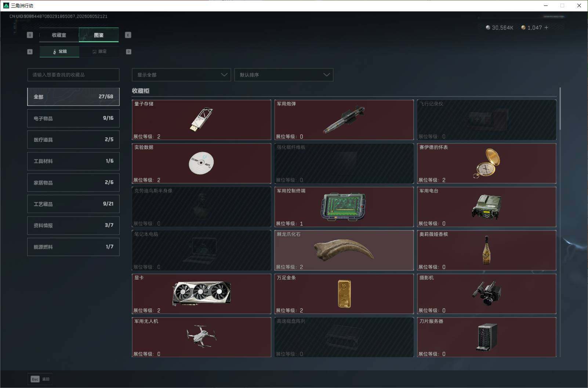Select the 限定 sub-tab

[99, 51]
